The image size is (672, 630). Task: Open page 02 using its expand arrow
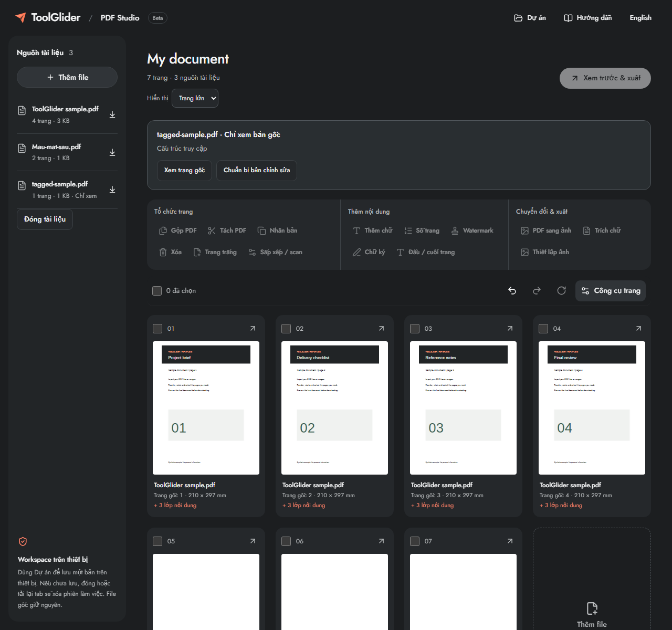point(381,329)
